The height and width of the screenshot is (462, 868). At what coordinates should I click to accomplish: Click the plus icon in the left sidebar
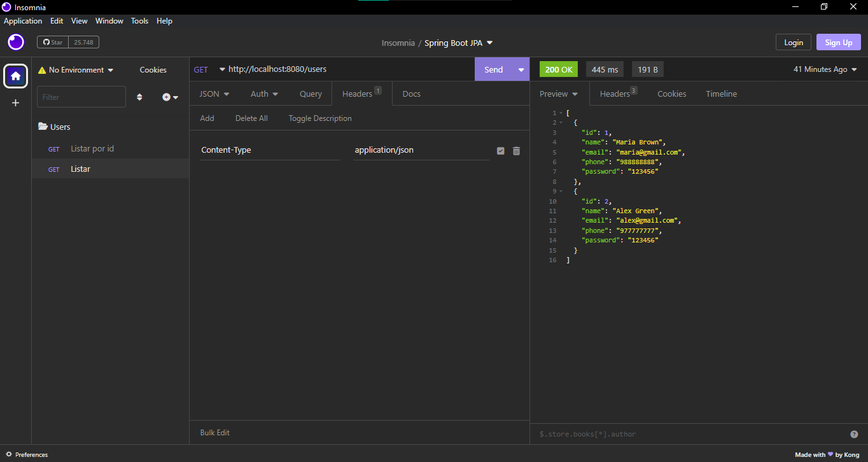(x=15, y=102)
